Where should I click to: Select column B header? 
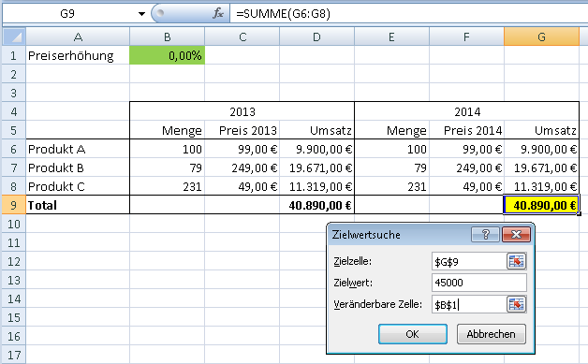pyautogui.click(x=168, y=36)
